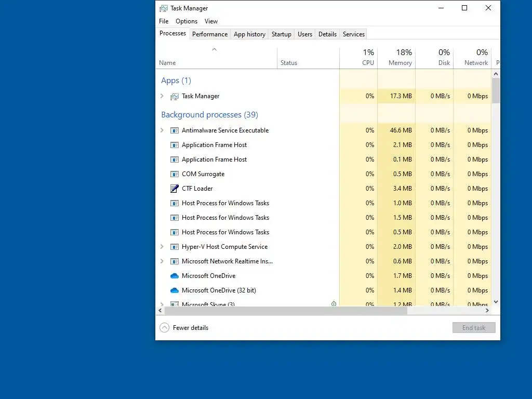The image size is (532, 399).
Task: Maximize the Task Manager window
Action: coord(464,8)
